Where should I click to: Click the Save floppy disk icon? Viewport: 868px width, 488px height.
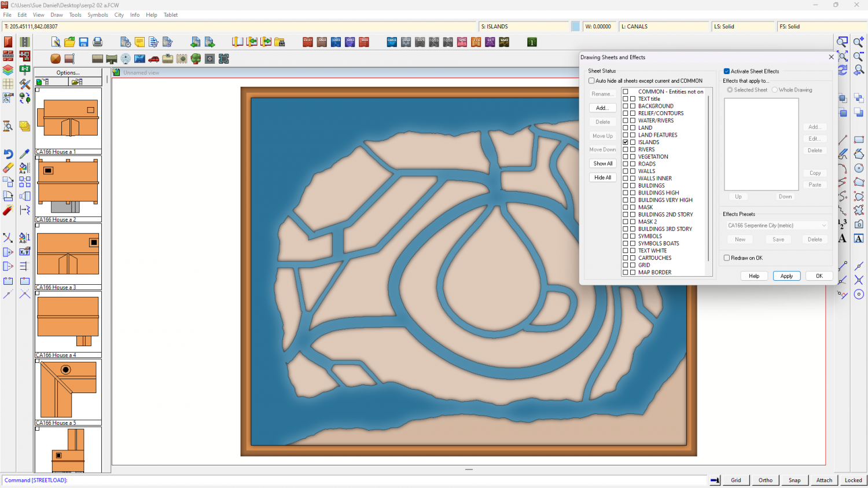83,42
